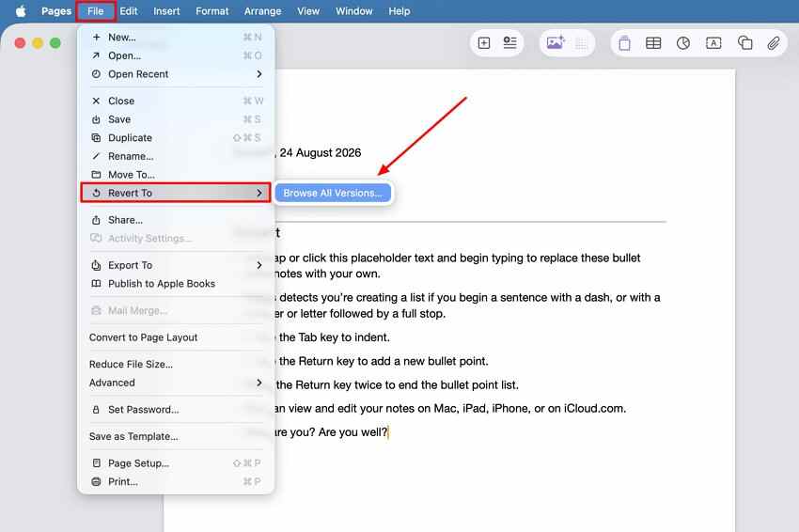Viewport: 799px width, 532px height.
Task: Click the Chart toolbar icon
Action: [x=683, y=43]
